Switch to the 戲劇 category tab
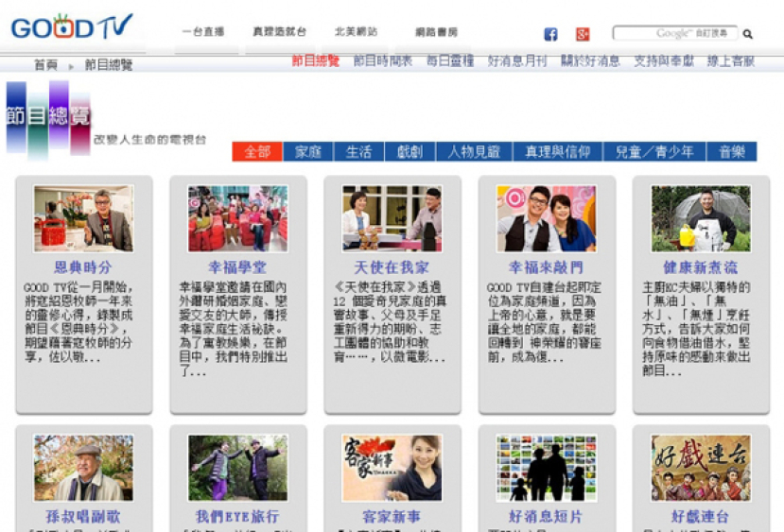Screen dimensions: 784x532 [x=409, y=151]
